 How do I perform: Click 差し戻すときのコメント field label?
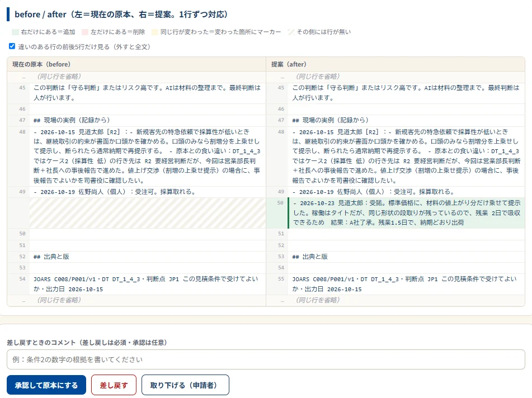tap(87, 343)
